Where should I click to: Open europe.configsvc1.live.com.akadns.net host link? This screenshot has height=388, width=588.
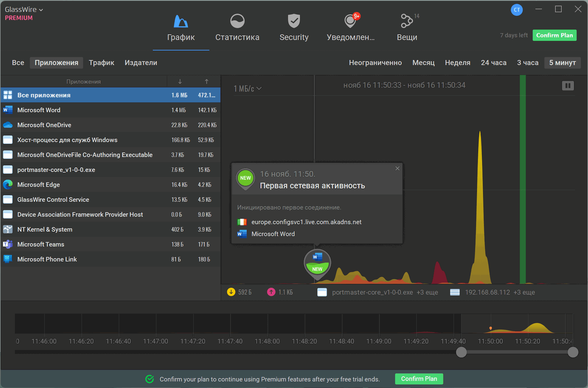point(307,222)
